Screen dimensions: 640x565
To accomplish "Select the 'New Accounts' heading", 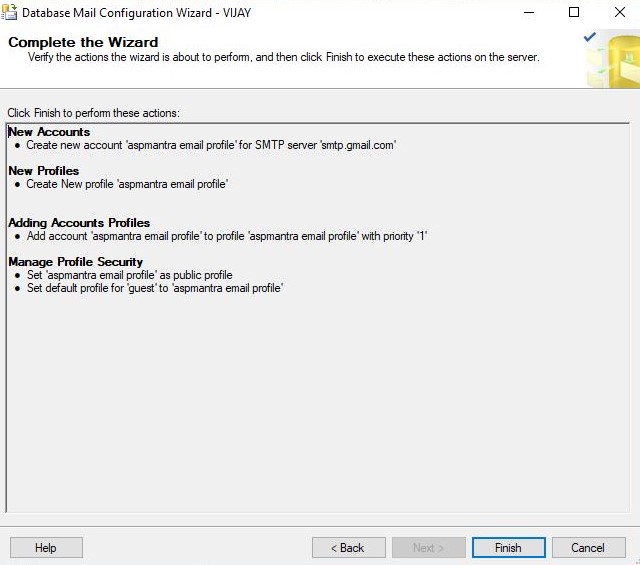I will pos(49,132).
